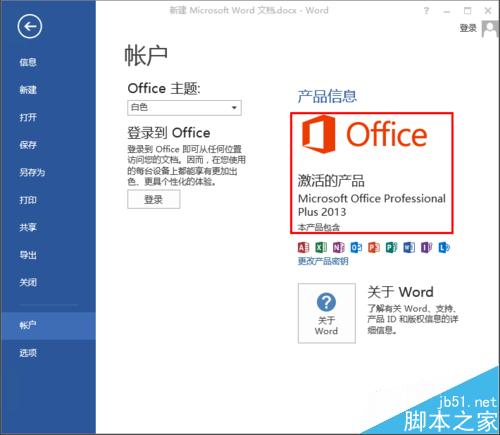Image resolution: width=500 pixels, height=435 pixels.
Task: Go back using the circled arrow
Action: click(x=30, y=26)
